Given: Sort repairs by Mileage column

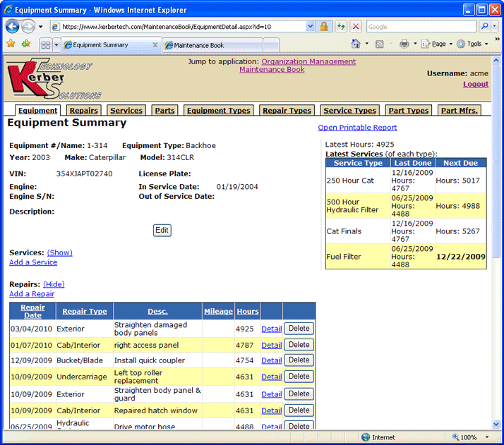Looking at the screenshot, I should coord(218,311).
